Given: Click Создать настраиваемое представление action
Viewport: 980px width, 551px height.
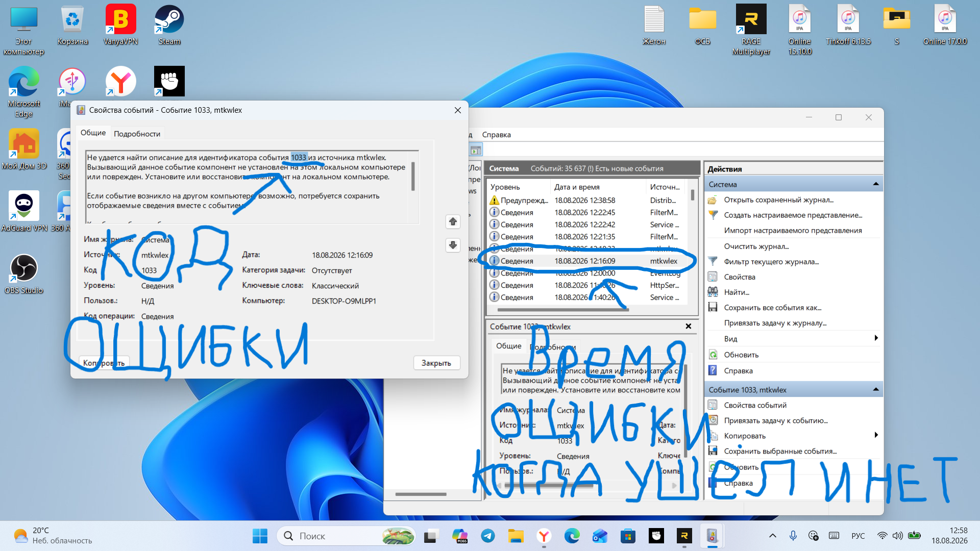Looking at the screenshot, I should pyautogui.click(x=793, y=215).
